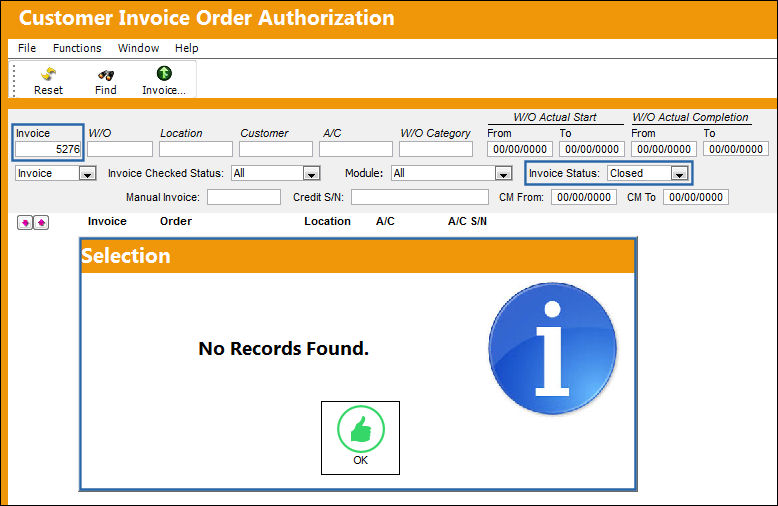
Task: Click the Credit S/N input field
Action: (x=420, y=197)
